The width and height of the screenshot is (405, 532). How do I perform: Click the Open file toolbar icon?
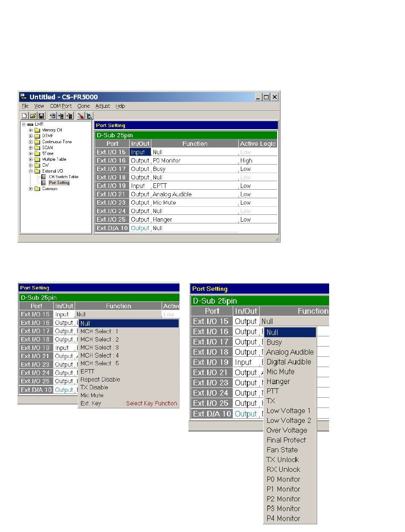(33, 116)
